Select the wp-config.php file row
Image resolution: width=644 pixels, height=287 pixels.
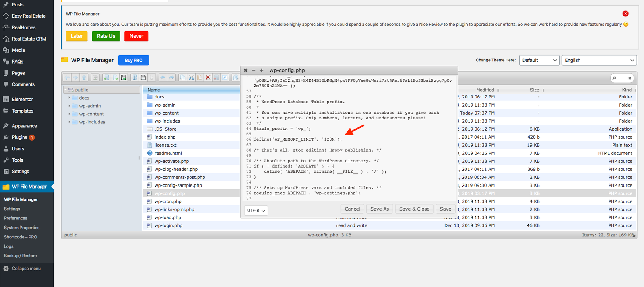(192, 193)
